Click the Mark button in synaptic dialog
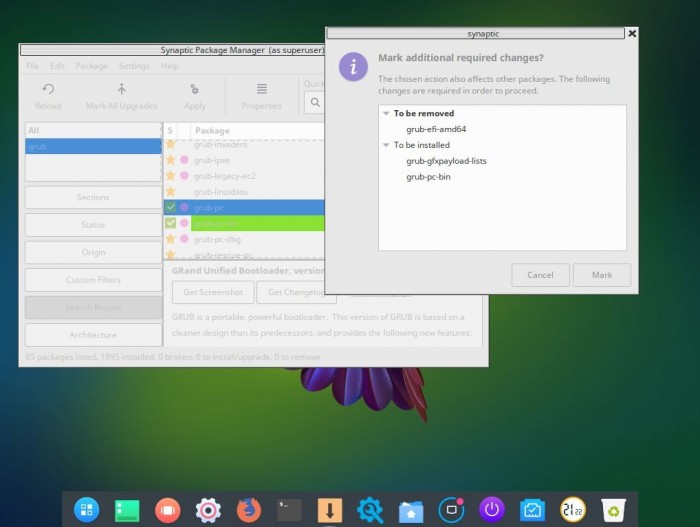Viewport: 700px width, 527px height. coord(601,275)
